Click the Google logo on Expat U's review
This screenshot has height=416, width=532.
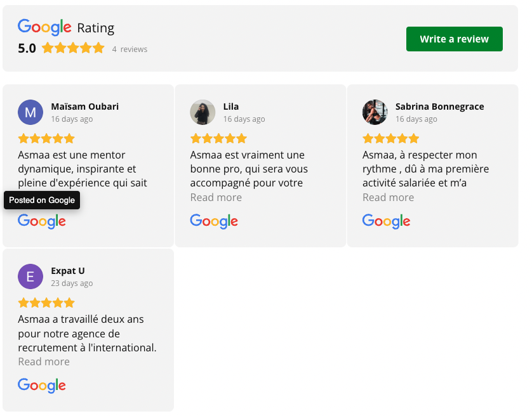[42, 386]
